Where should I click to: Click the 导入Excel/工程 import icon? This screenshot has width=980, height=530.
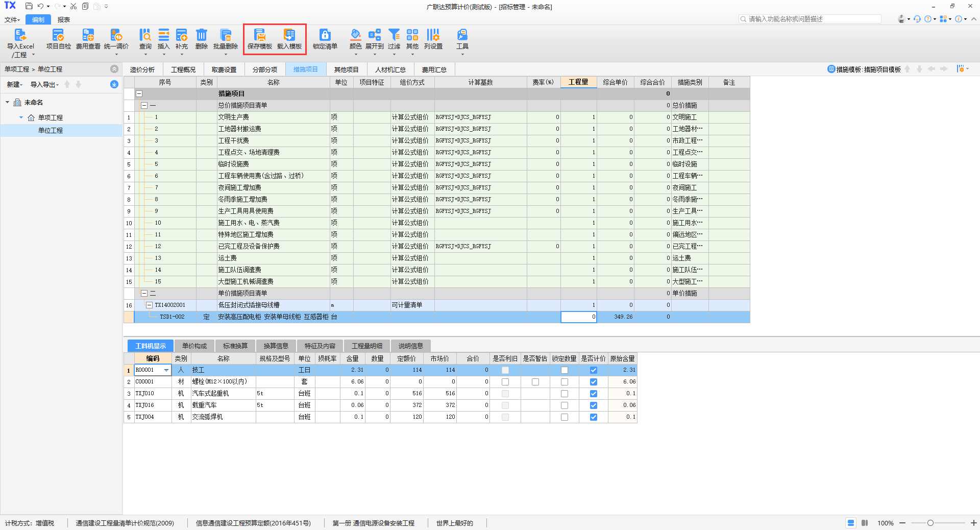tap(20, 36)
